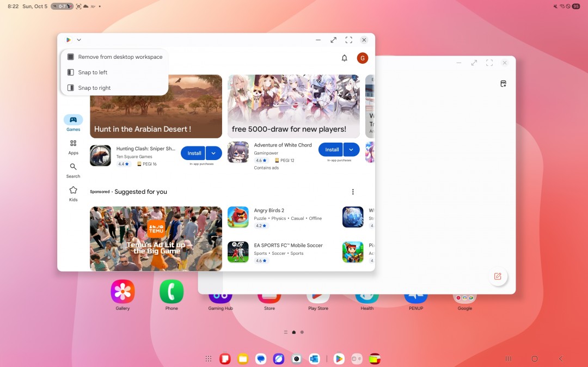Install Hunting Clash: Sniper Shooter
This screenshot has height=367, width=588.
click(194, 153)
